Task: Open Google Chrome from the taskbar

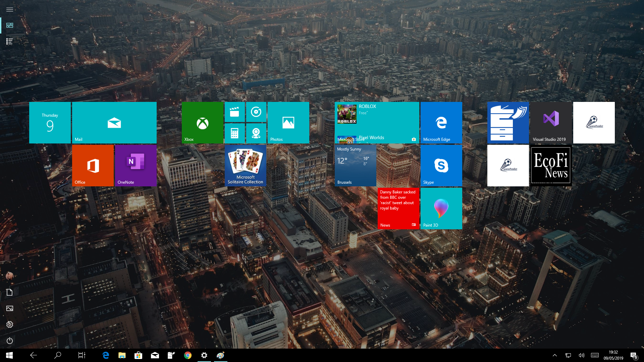Action: 187,355
